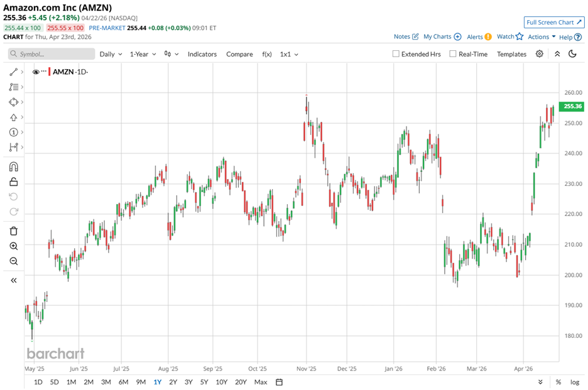Click the trash can delete drawings icon
The width and height of the screenshot is (588, 390).
click(x=13, y=231)
